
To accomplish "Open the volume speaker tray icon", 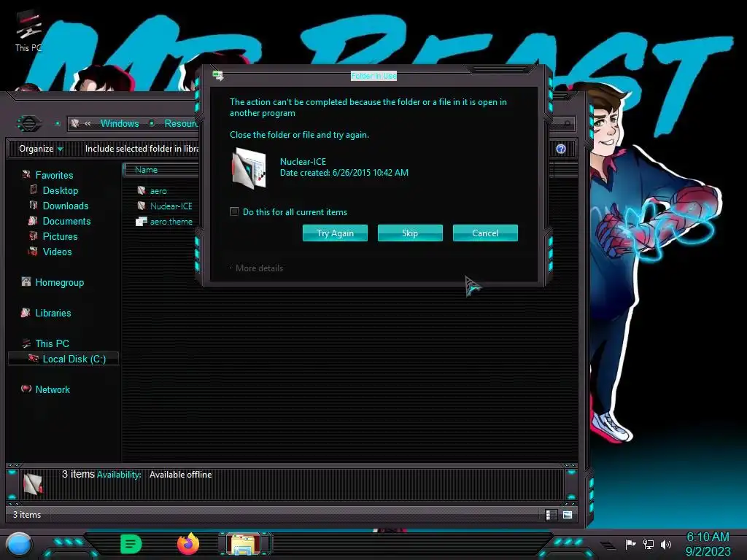I will click(665, 544).
